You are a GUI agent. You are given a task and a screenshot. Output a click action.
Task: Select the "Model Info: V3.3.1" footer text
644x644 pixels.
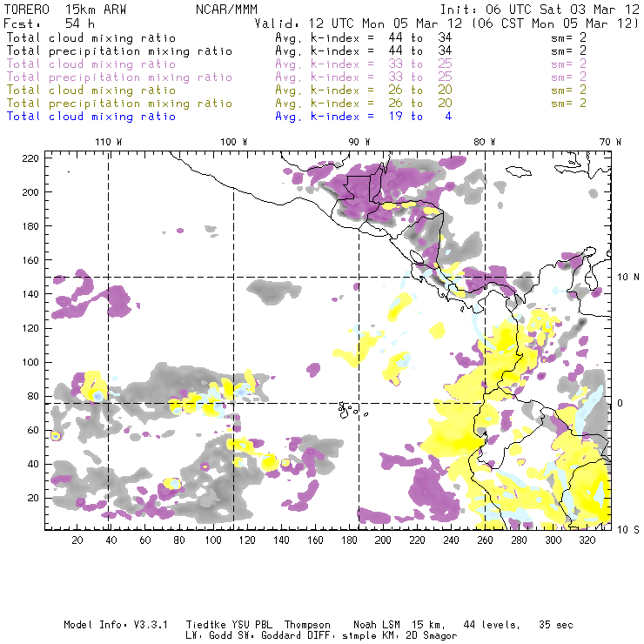click(116, 625)
